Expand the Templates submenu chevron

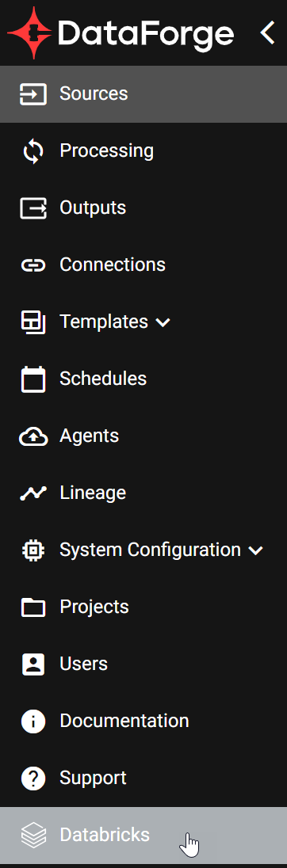pyautogui.click(x=163, y=322)
